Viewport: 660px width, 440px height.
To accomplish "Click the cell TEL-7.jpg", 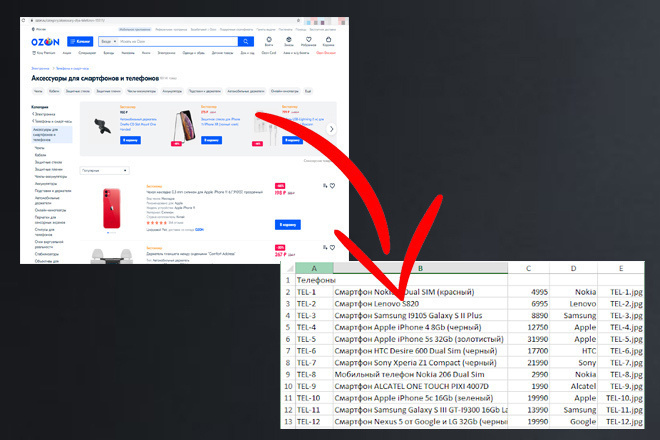I will (621, 363).
